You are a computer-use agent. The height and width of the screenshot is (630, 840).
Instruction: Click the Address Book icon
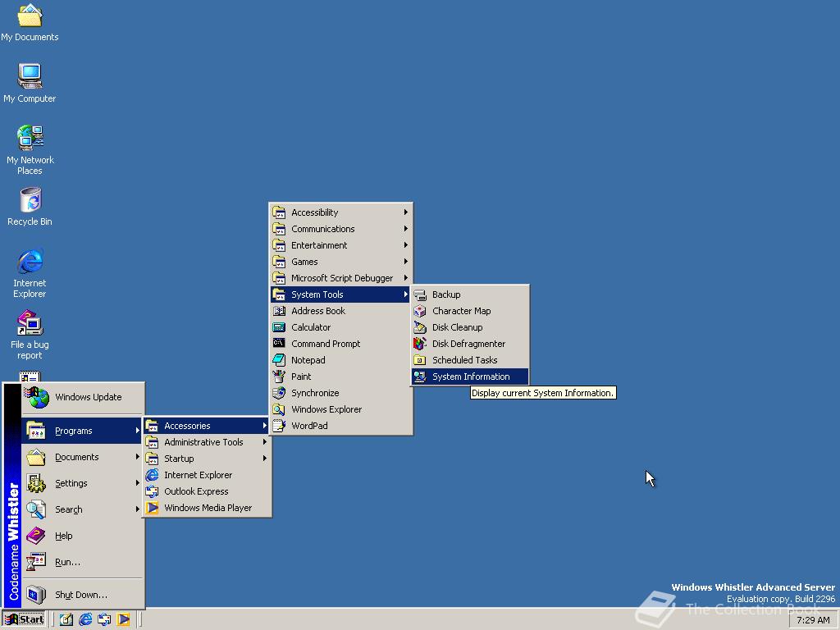click(279, 311)
